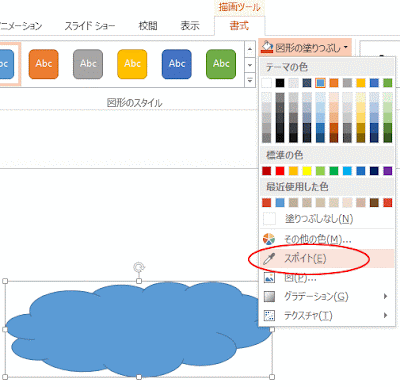Click the texture pattern icon
This screenshot has height=387, width=400.
tap(269, 315)
